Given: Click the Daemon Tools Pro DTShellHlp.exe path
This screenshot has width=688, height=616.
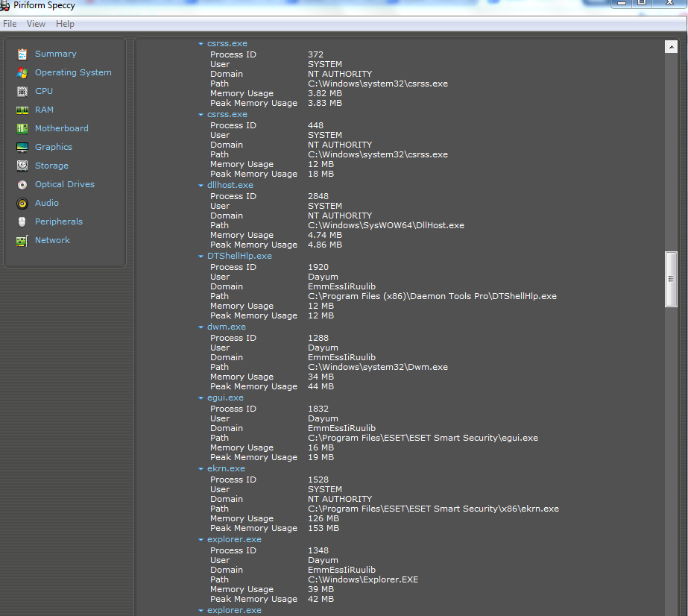Looking at the screenshot, I should coord(432,296).
